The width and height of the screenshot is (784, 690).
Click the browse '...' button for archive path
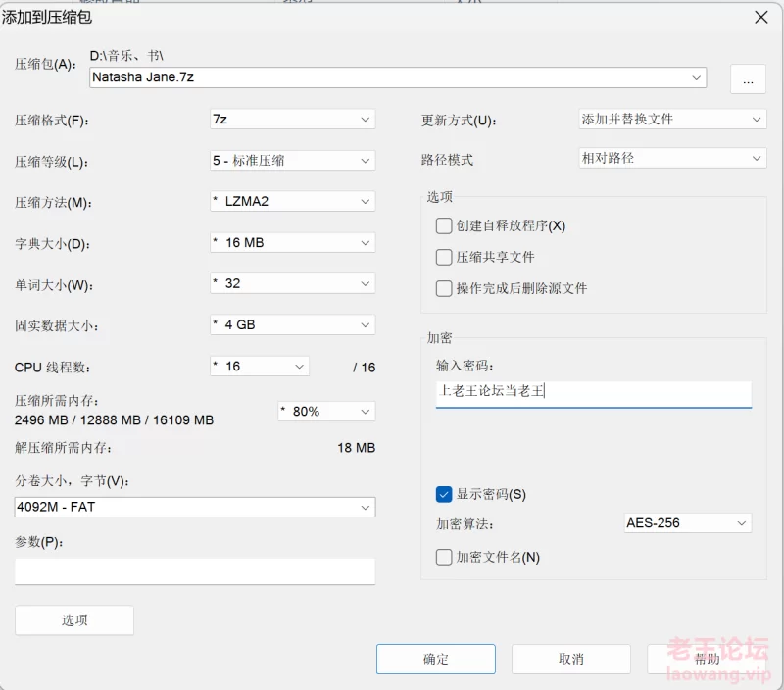[748, 79]
